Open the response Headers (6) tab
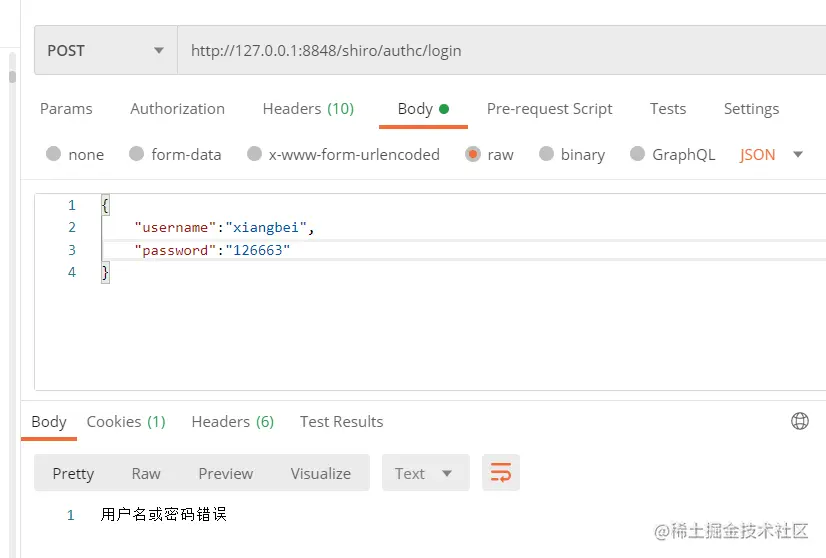 (233, 422)
